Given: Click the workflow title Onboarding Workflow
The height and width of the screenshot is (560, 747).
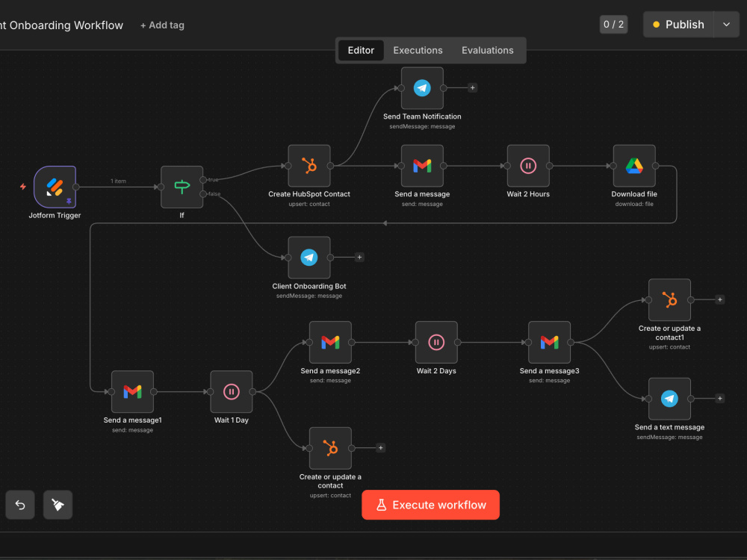Looking at the screenshot, I should 61,25.
